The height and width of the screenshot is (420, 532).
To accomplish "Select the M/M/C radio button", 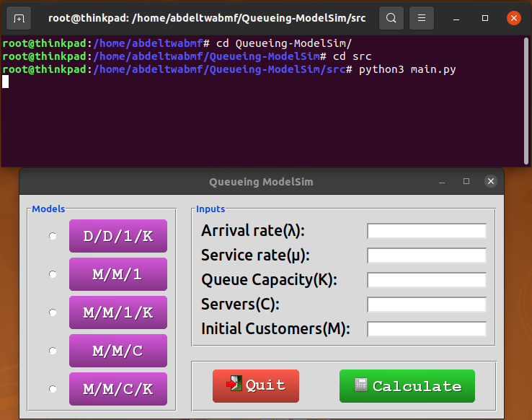I will coord(53,351).
